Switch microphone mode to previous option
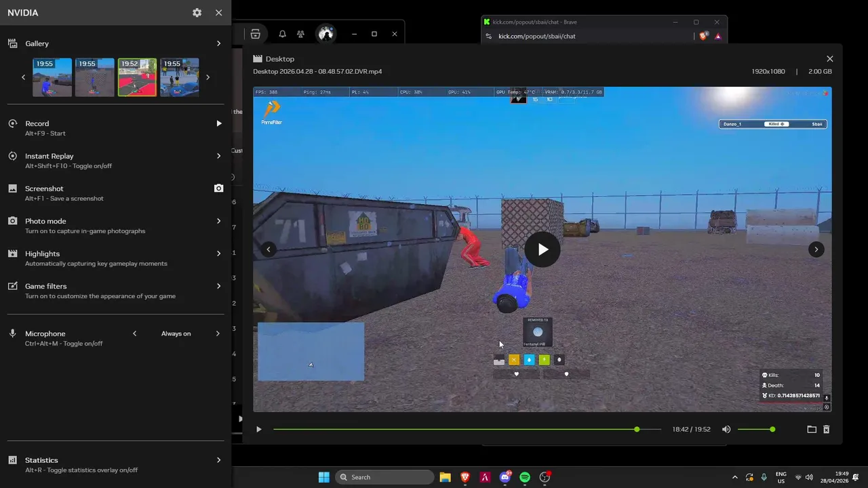The image size is (868, 488). 134,333
